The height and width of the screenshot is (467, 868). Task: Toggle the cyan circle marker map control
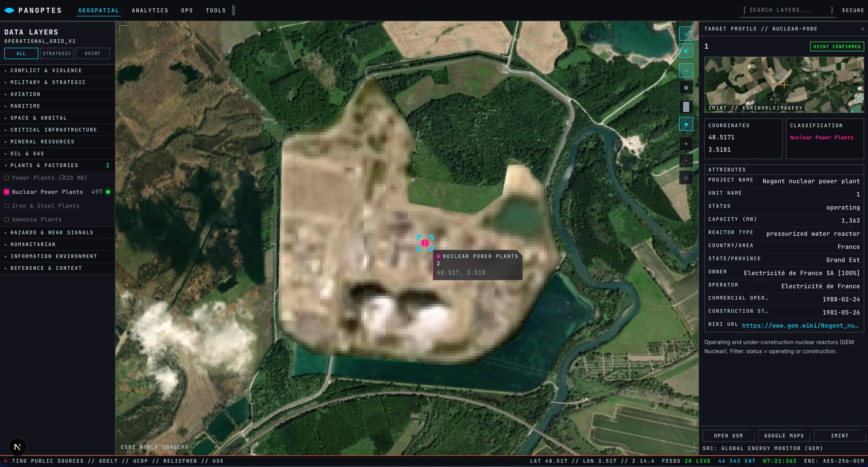[x=686, y=124]
